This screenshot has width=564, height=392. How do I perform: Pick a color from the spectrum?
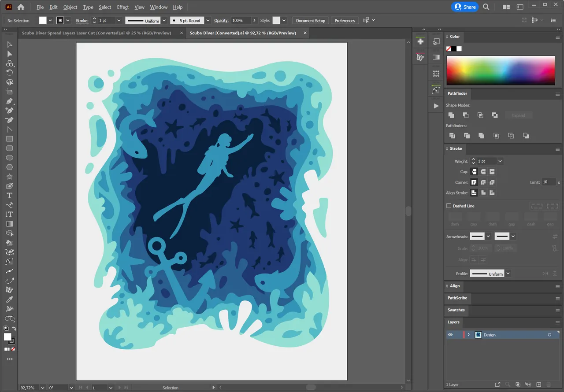point(501,70)
